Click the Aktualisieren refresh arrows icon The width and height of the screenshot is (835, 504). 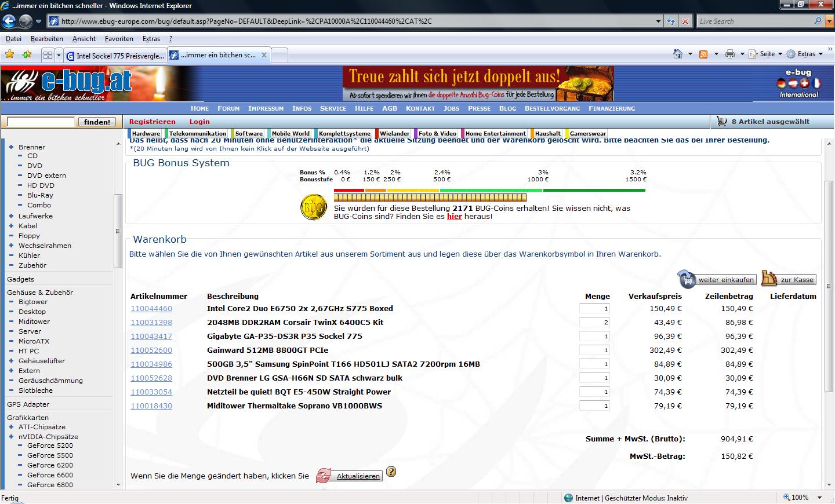(324, 476)
